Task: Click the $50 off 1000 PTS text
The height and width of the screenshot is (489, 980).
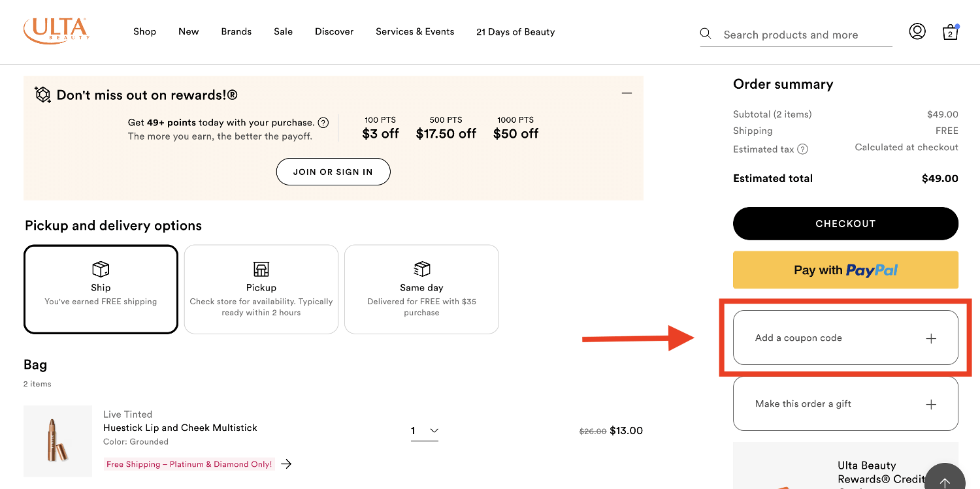Action: (515, 128)
